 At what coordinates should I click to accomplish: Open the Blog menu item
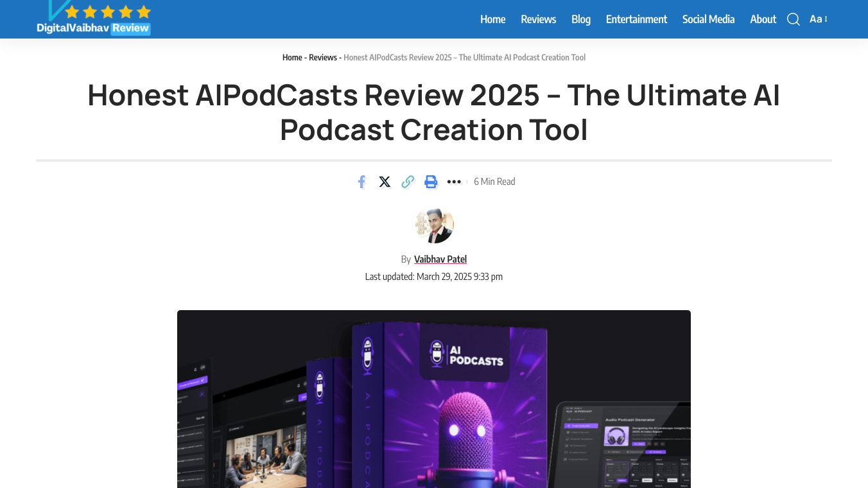coord(581,19)
